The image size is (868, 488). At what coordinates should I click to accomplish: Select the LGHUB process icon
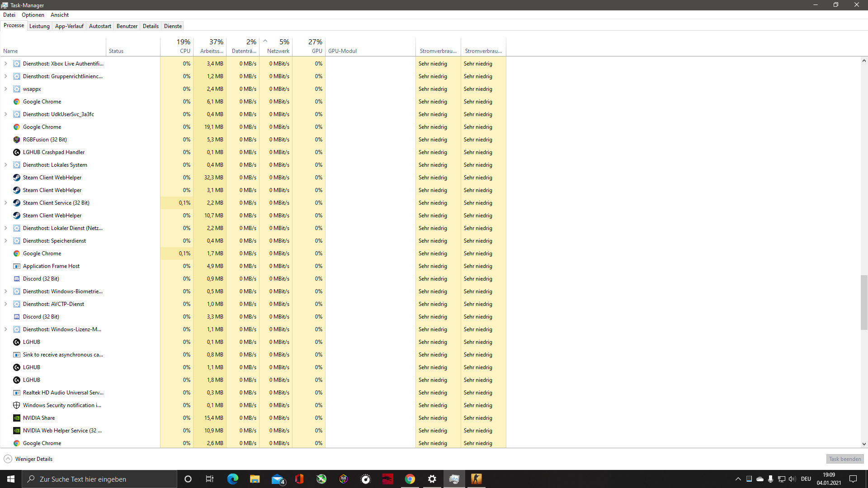point(17,342)
